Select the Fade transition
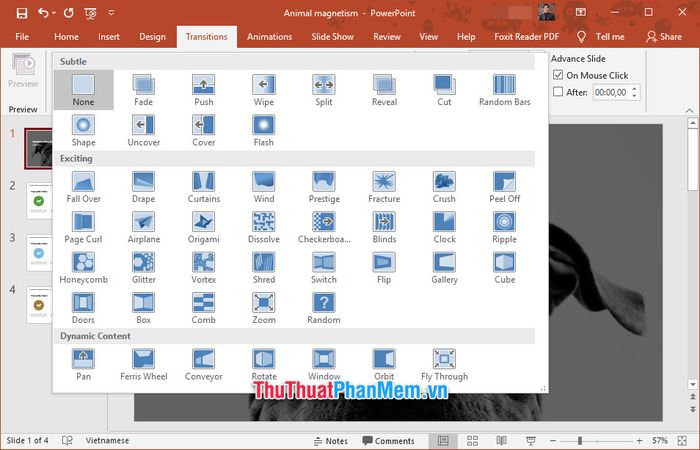Viewport: 700px width, 450px height. (143, 90)
